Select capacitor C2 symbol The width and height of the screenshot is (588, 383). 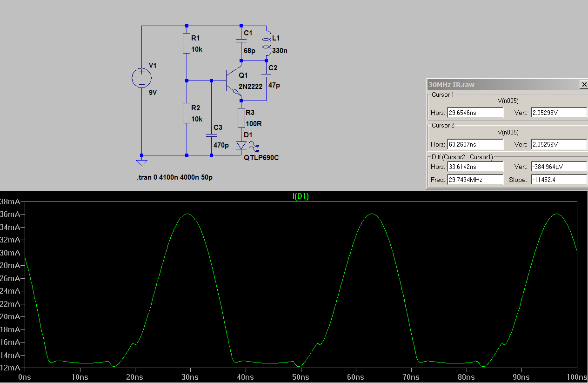click(x=266, y=74)
